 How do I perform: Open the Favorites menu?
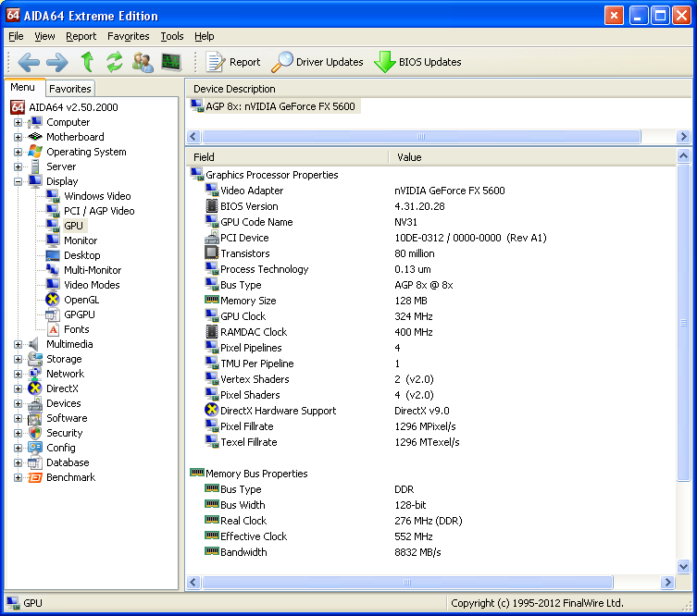[128, 36]
